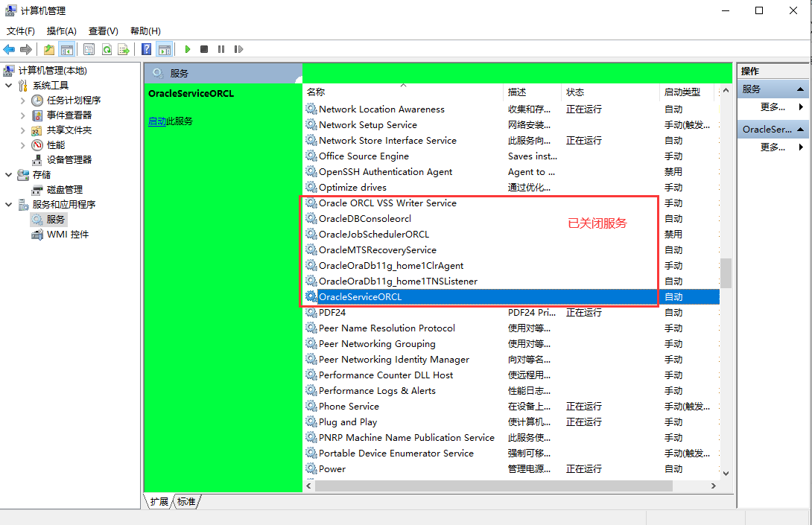Toggle the Show/Hide console tree icon
This screenshot has height=525, width=812.
tap(67, 49)
